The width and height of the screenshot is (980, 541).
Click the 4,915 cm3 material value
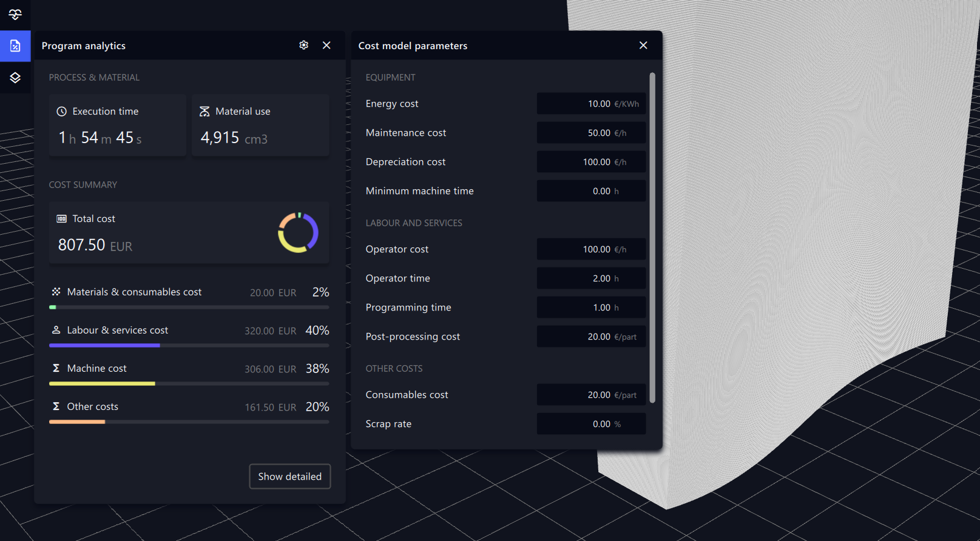pos(234,138)
